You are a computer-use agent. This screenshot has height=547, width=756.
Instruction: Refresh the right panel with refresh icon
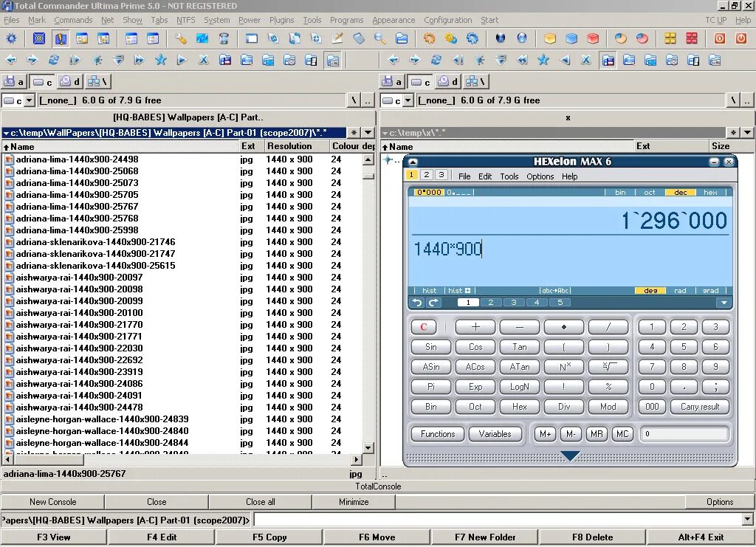[436, 60]
